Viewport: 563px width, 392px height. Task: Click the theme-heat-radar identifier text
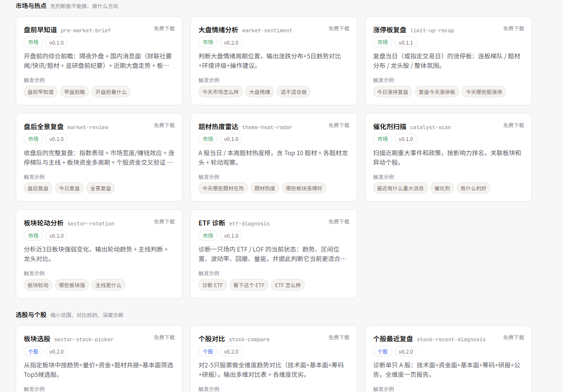click(x=267, y=128)
